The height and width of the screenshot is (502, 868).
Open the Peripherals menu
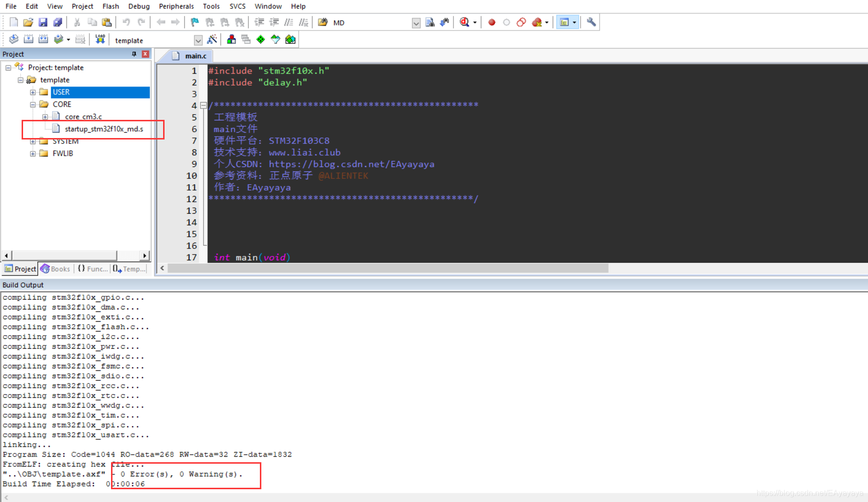pos(176,6)
